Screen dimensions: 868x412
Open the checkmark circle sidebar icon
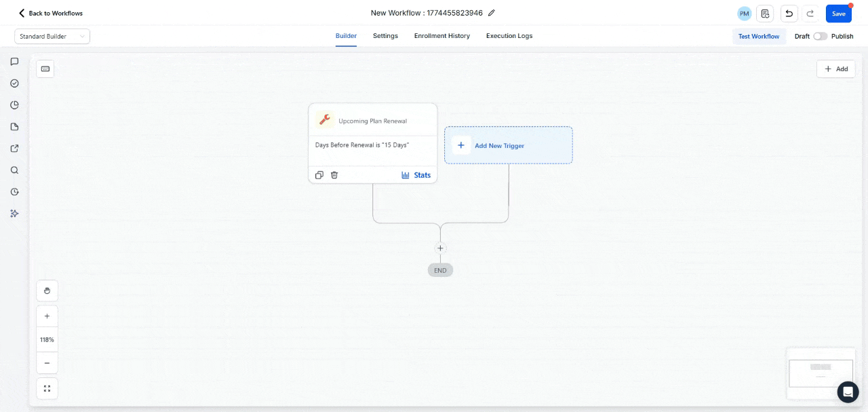coord(14,83)
